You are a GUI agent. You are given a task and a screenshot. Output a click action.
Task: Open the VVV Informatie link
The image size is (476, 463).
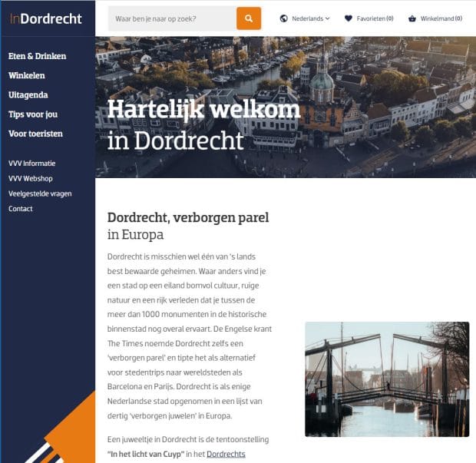[32, 164]
